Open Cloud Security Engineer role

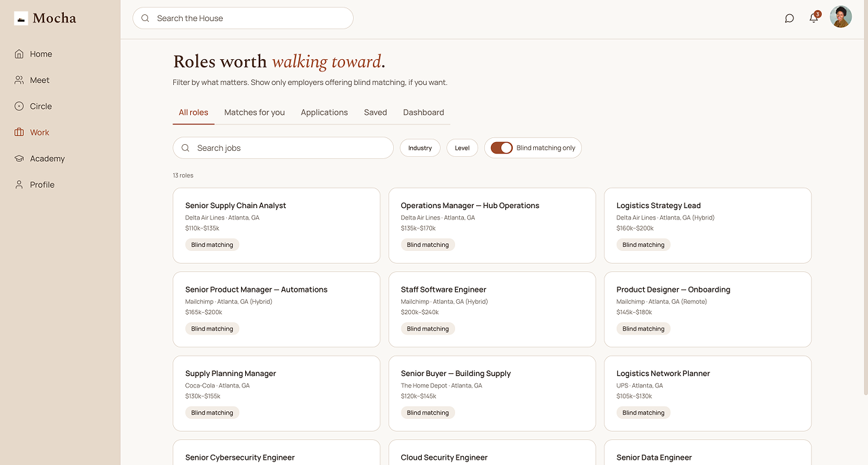(492, 453)
